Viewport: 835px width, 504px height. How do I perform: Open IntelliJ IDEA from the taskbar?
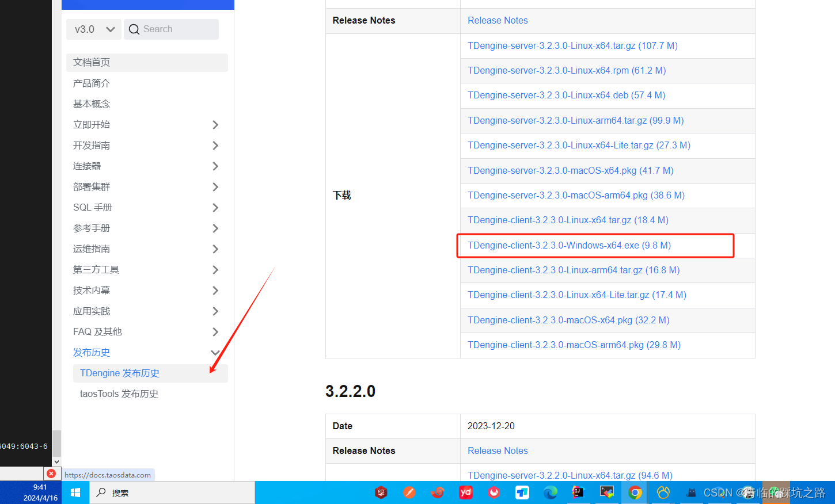[x=578, y=492]
